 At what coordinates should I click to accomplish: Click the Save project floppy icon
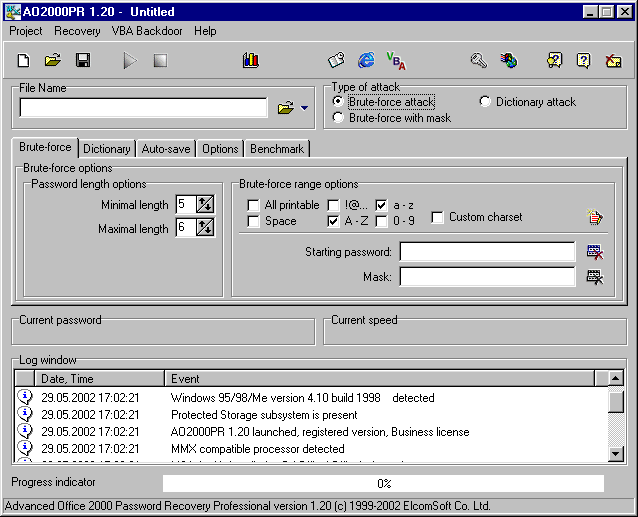click(83, 61)
